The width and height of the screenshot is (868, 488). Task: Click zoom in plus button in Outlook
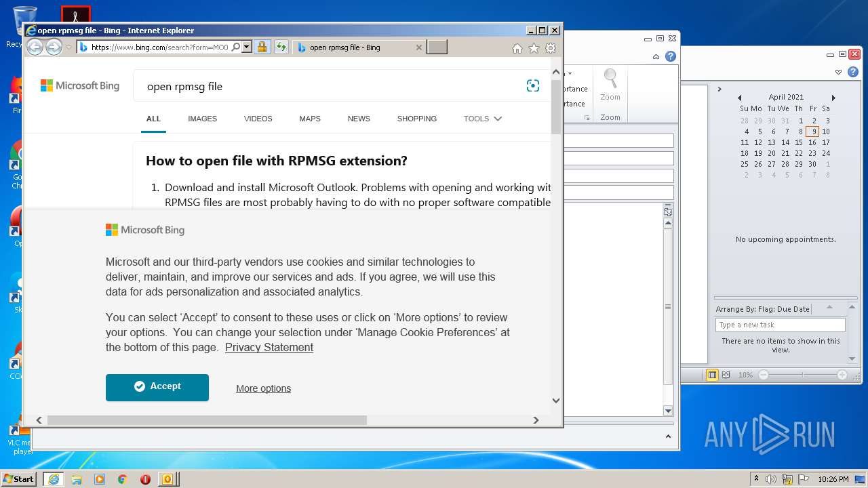[x=842, y=375]
